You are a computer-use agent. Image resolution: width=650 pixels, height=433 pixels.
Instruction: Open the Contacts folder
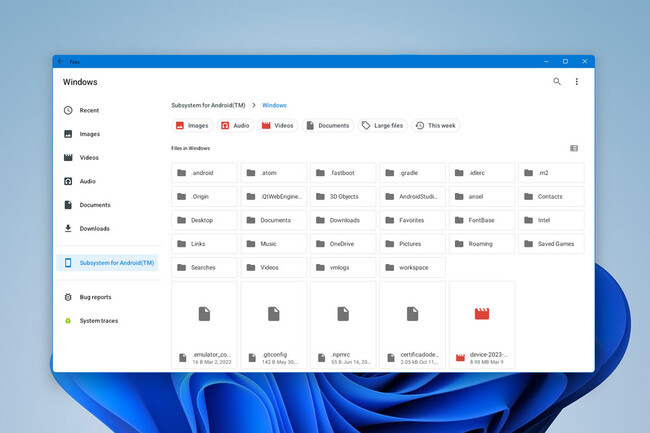pos(551,196)
